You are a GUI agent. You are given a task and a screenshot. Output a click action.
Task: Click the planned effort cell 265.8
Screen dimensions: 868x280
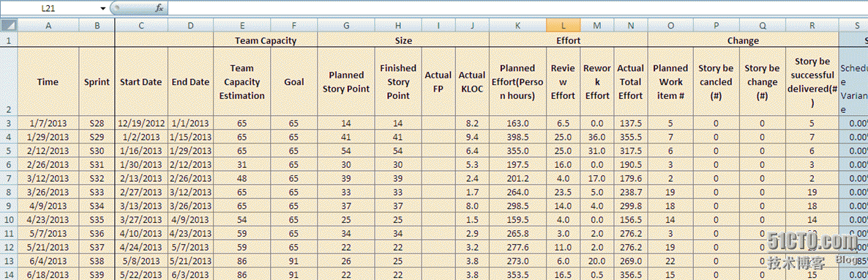click(517, 233)
